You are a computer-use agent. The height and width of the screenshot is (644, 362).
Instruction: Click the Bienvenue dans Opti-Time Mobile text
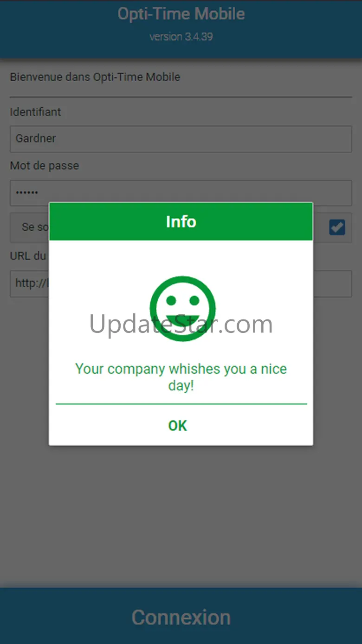95,77
